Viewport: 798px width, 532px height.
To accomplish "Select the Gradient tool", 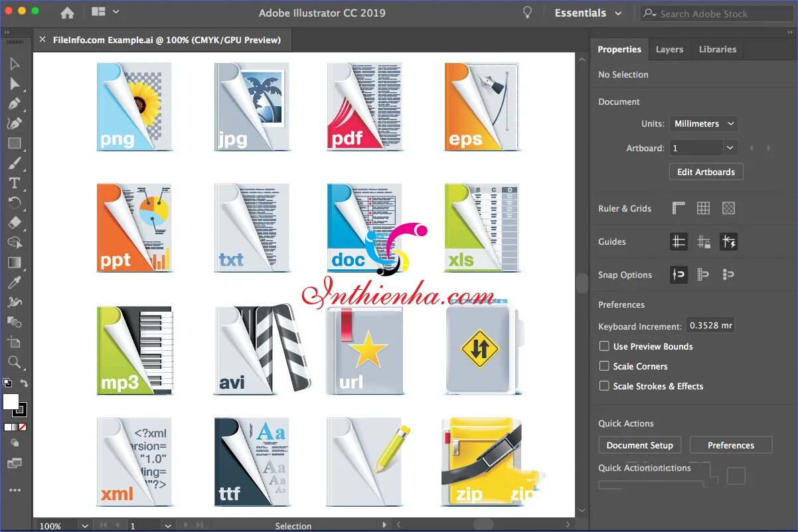I will pos(15,263).
